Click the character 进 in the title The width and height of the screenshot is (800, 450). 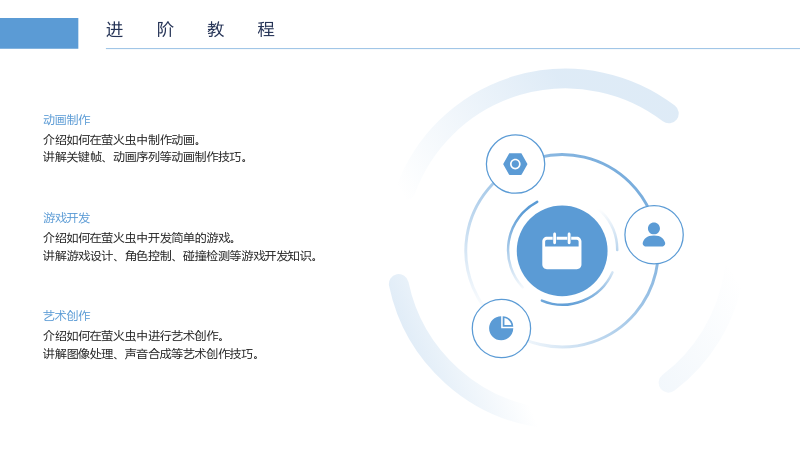115,30
